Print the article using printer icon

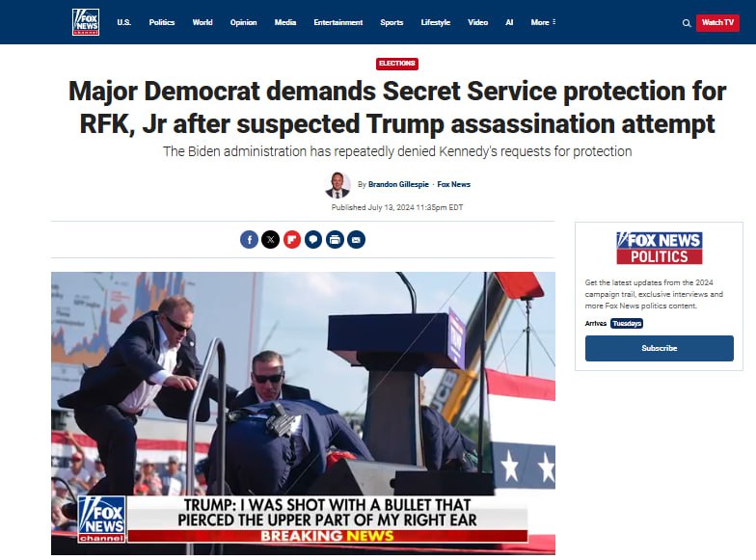(335, 239)
